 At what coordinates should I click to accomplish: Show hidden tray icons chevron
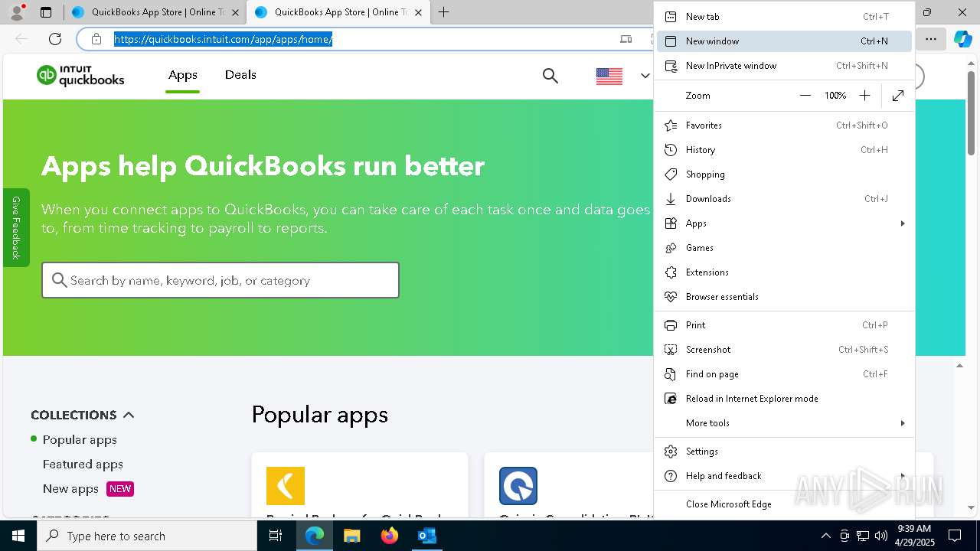[x=825, y=536]
